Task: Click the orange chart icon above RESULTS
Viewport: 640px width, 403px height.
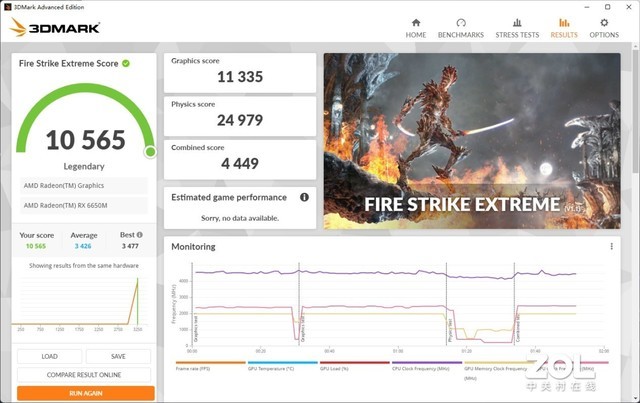Action: (x=564, y=22)
